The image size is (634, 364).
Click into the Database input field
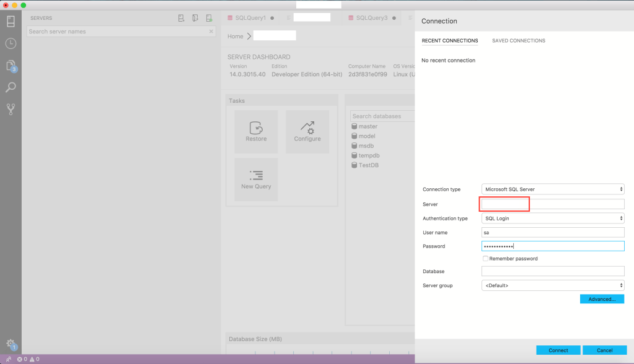tap(552, 271)
